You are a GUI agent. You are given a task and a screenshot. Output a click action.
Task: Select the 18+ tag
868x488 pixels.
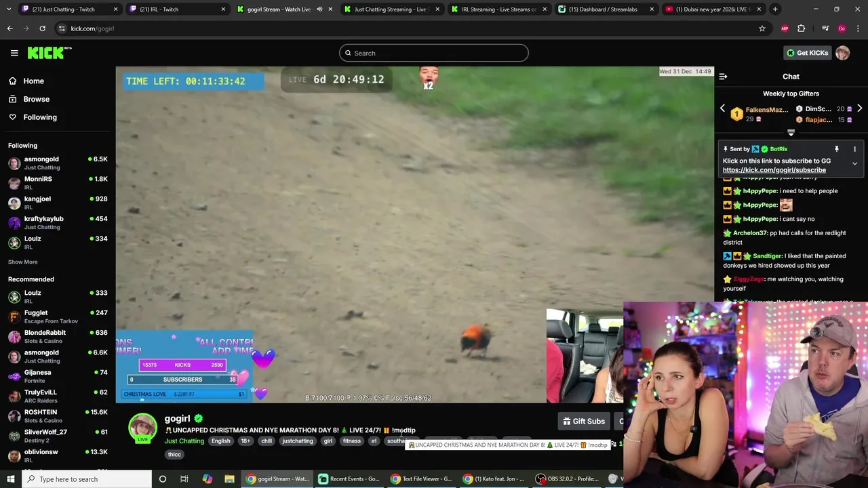[245, 441]
